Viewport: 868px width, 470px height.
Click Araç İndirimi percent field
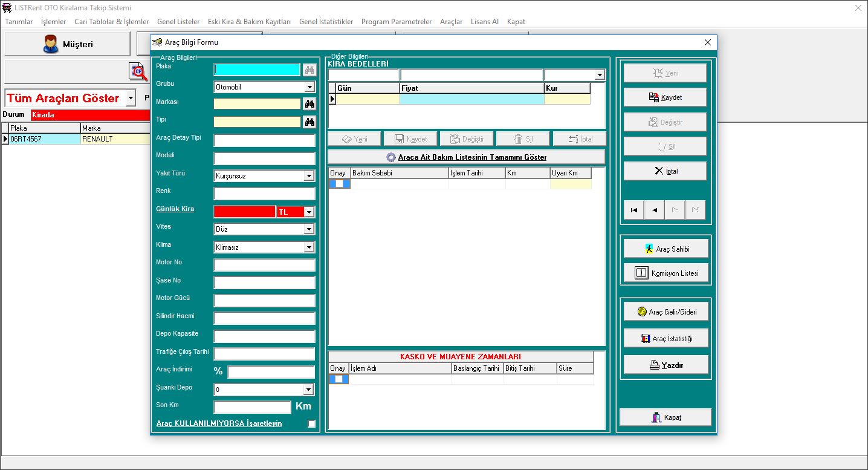click(271, 372)
